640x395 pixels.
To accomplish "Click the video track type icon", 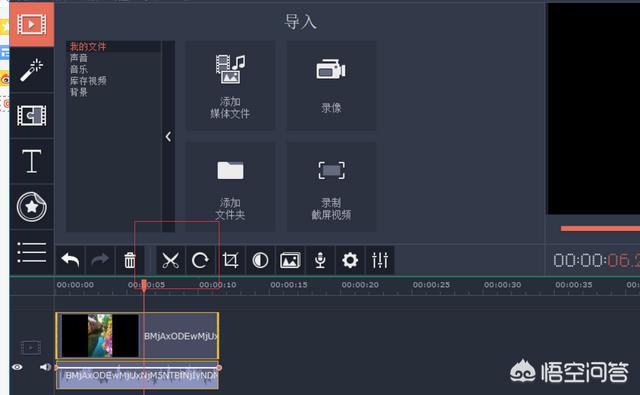I will tap(31, 348).
